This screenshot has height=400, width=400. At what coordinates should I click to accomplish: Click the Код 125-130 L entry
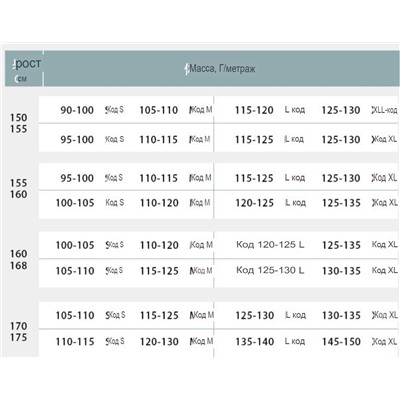point(270,270)
